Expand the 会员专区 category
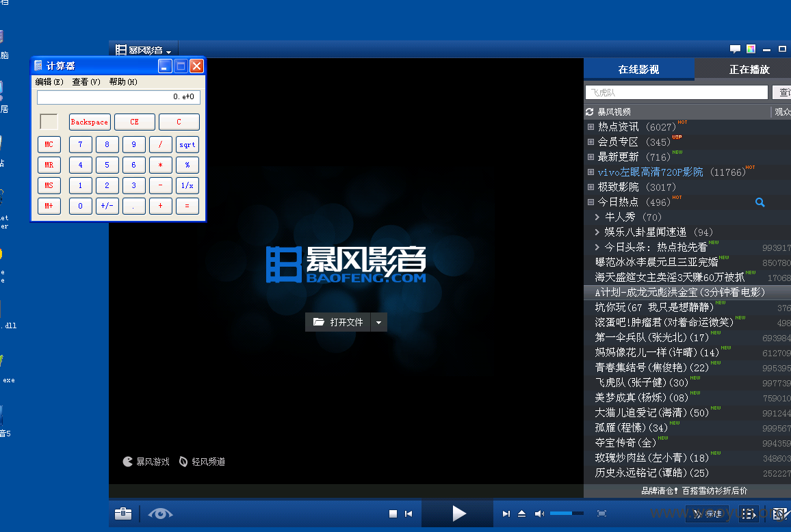This screenshot has height=532, width=791. [591, 142]
